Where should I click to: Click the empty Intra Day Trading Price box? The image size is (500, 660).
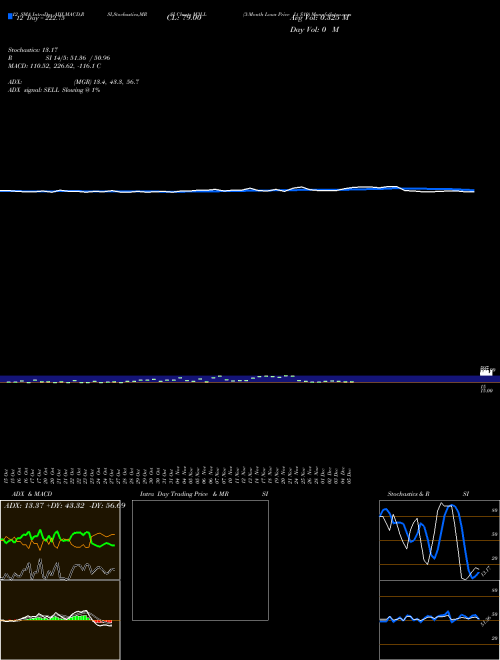[x=200, y=560]
